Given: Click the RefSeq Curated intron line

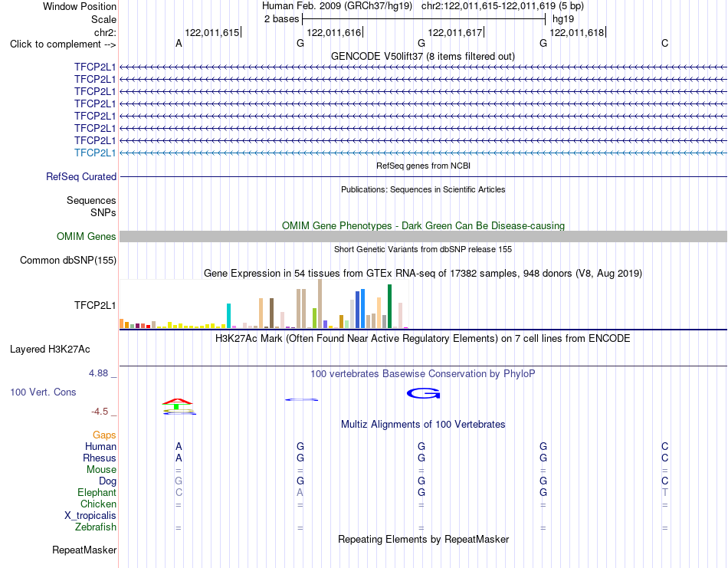Looking at the screenshot, I should pos(423,176).
